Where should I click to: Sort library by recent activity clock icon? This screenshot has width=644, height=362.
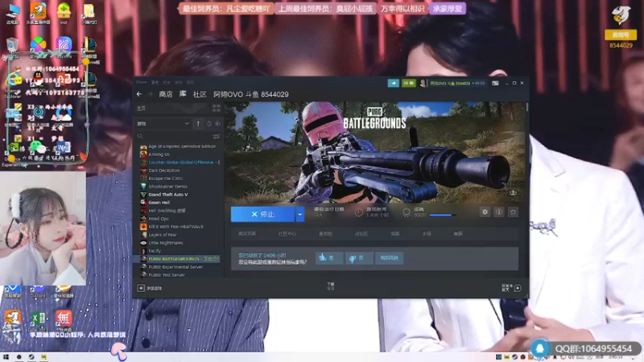coord(209,124)
